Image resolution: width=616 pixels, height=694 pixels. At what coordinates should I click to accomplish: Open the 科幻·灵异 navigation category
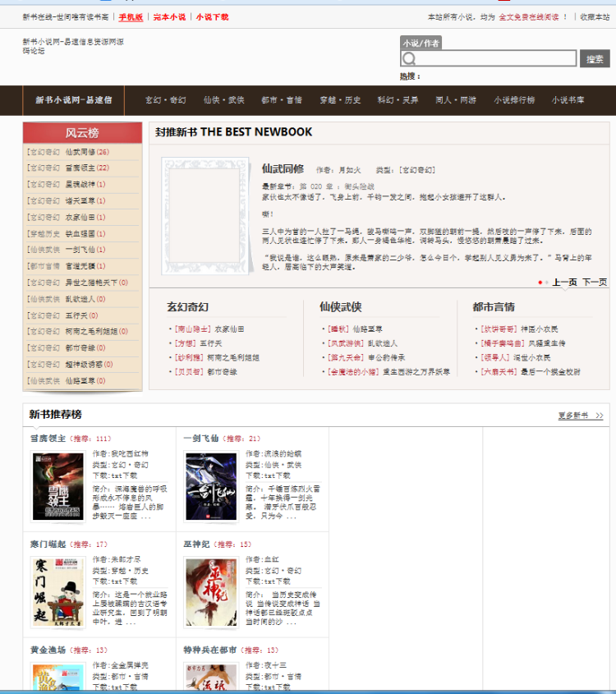click(x=398, y=100)
